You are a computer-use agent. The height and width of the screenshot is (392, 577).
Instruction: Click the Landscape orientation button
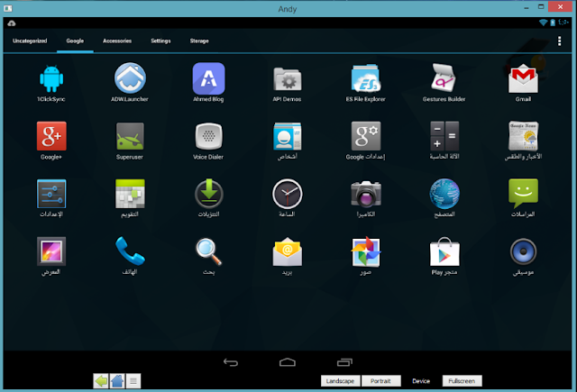(341, 381)
